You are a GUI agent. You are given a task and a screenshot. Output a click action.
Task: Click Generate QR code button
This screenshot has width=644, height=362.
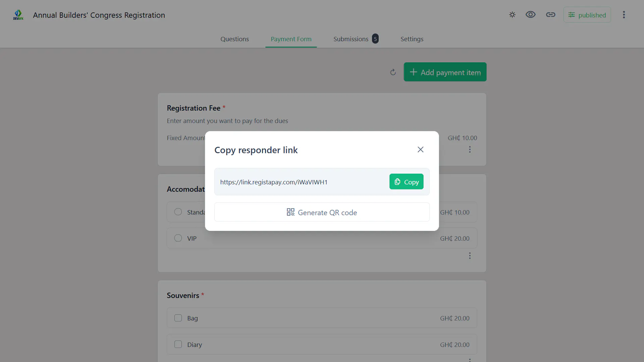(x=322, y=212)
